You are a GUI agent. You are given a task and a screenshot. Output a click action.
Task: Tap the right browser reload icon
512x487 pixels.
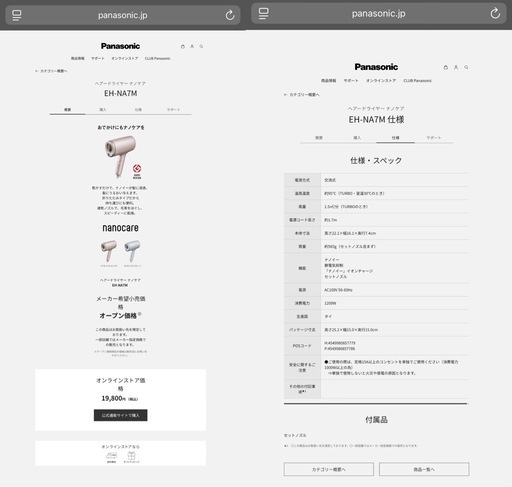(x=495, y=13)
